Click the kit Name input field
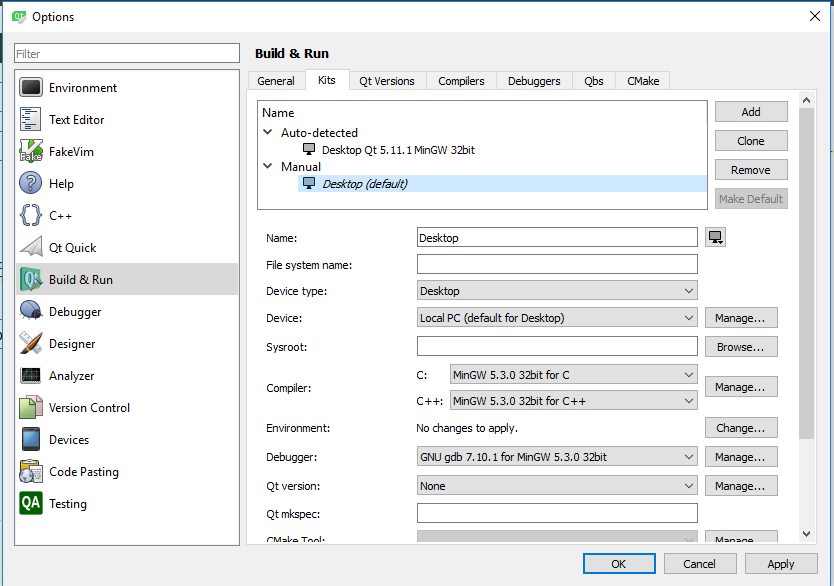 pos(557,237)
